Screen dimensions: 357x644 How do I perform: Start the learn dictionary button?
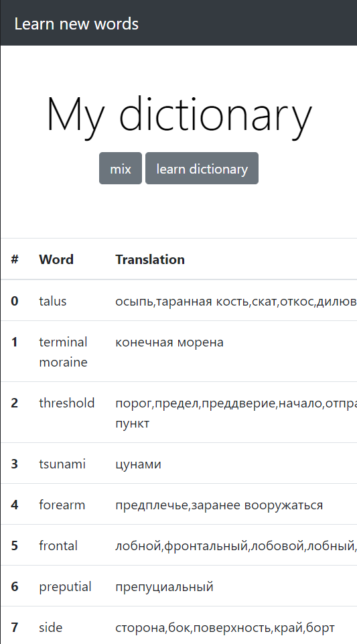click(x=202, y=168)
